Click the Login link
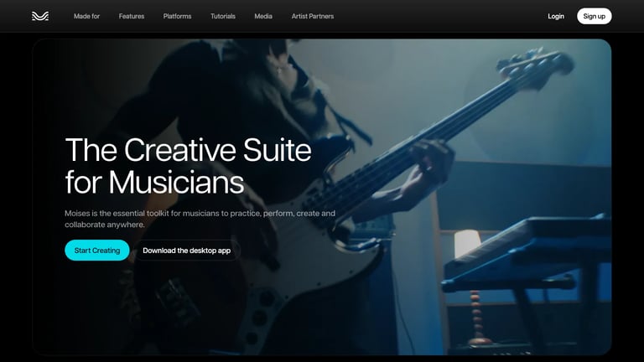 (x=556, y=17)
